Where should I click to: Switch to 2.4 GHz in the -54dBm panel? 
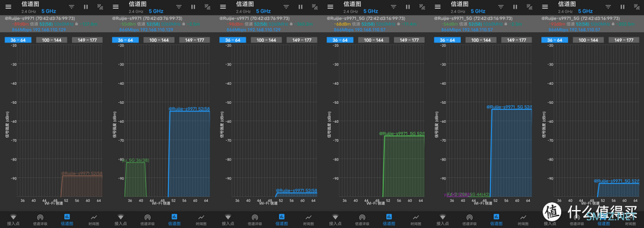point(457,11)
